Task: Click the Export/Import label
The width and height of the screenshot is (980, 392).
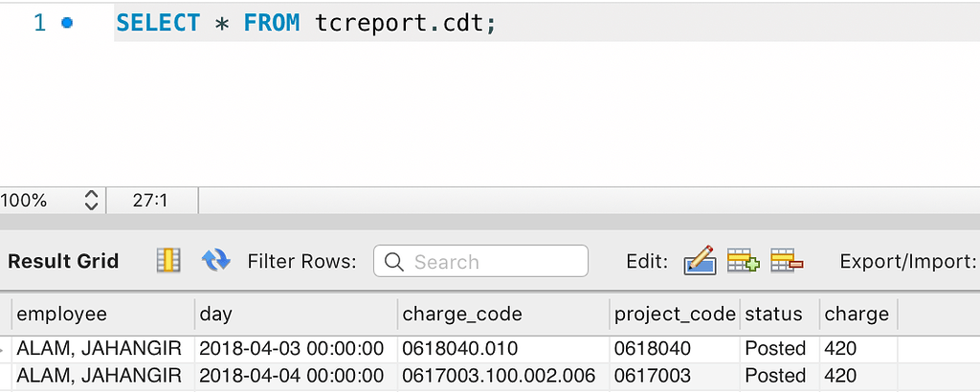Action: coord(908,261)
